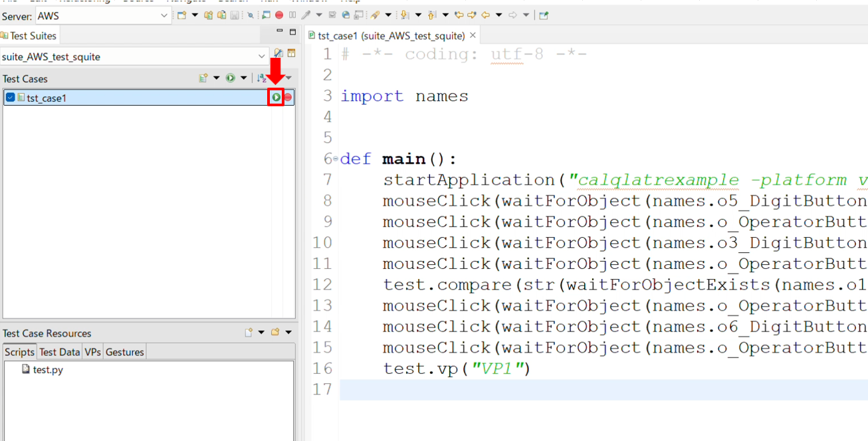Open the Server AWS dropdown

click(x=165, y=15)
